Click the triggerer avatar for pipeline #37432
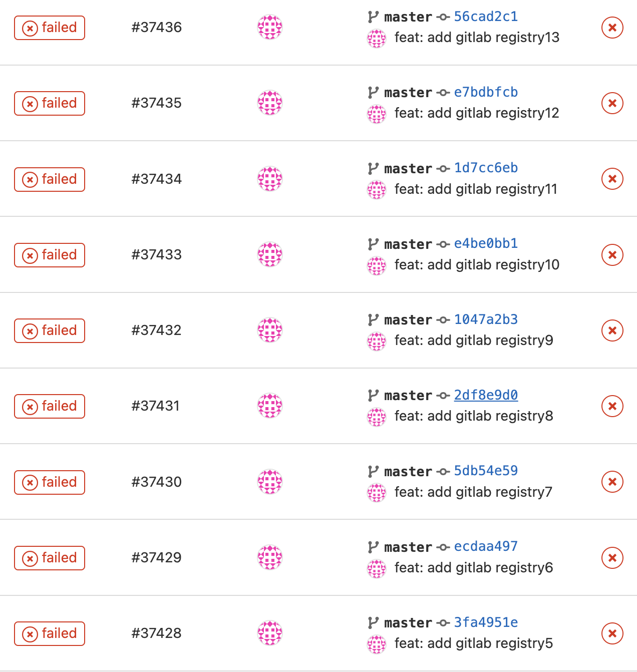 270,330
